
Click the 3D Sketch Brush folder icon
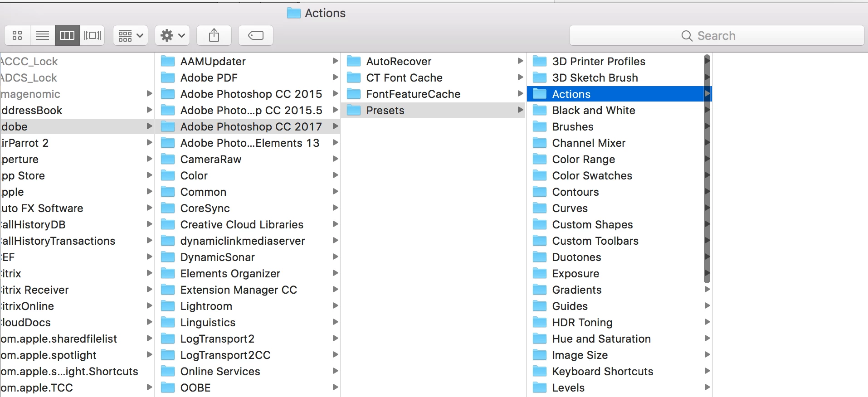[x=540, y=77]
